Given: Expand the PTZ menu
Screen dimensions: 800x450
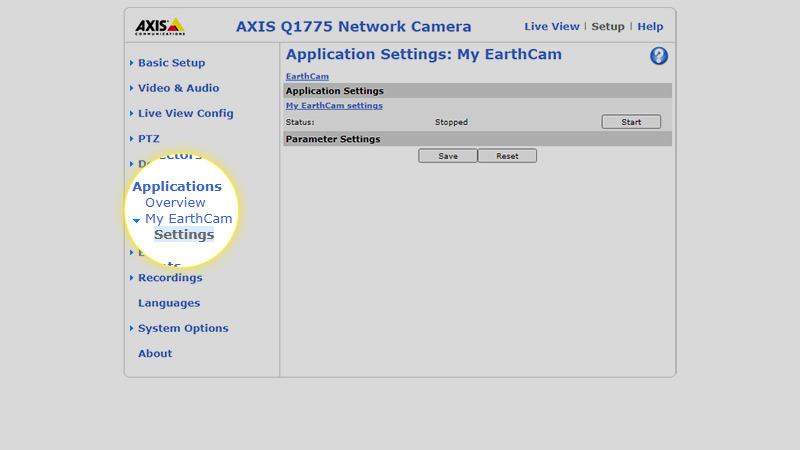Looking at the screenshot, I should (148, 139).
